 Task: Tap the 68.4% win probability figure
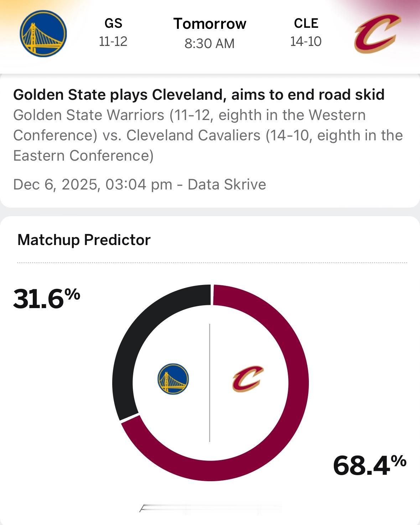click(369, 465)
